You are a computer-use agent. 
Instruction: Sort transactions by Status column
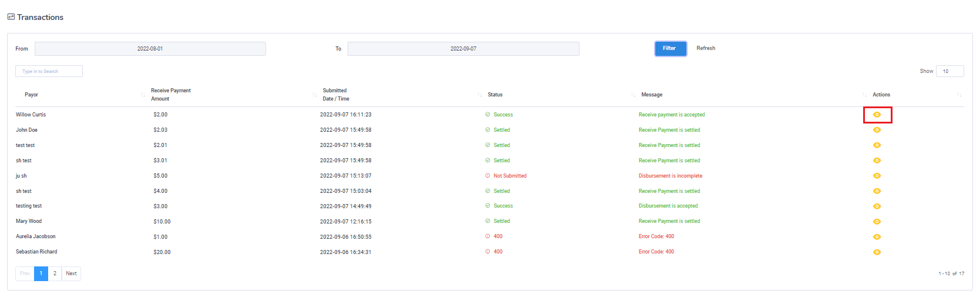pyautogui.click(x=495, y=95)
